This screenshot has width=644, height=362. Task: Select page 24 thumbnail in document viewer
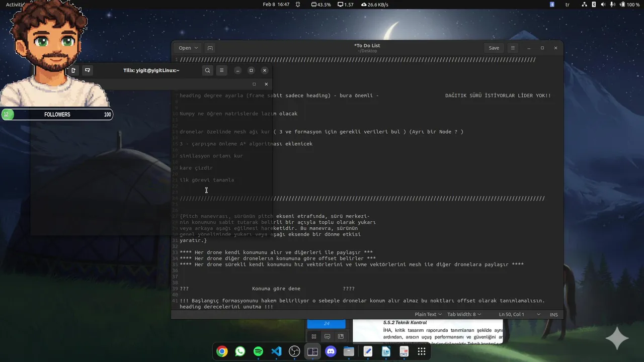[x=327, y=324]
